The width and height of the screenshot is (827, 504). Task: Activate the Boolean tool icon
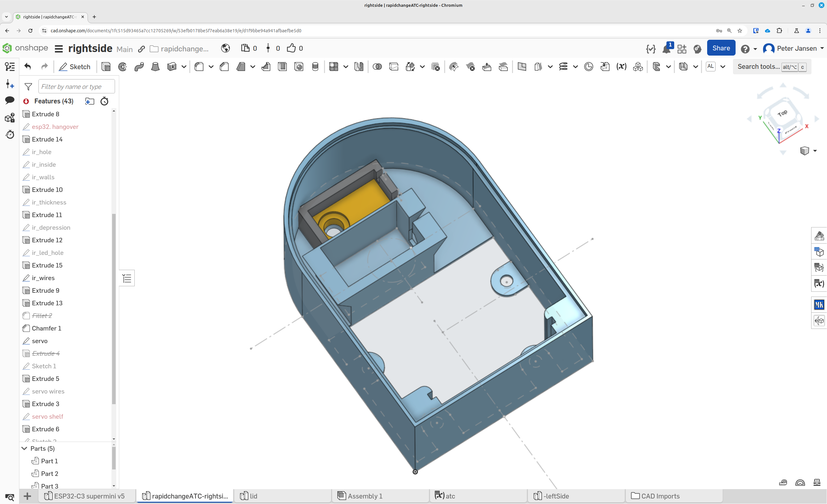click(377, 67)
